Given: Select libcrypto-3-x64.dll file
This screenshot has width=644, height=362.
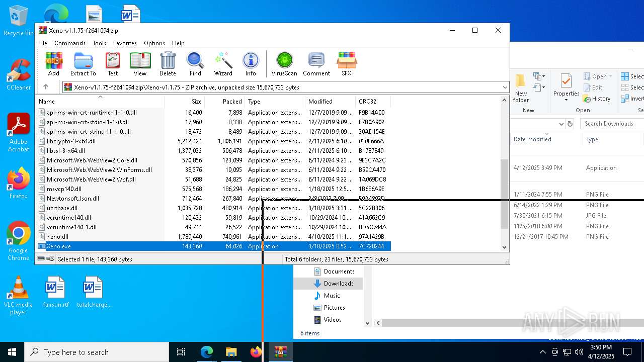Looking at the screenshot, I should (213, 141).
